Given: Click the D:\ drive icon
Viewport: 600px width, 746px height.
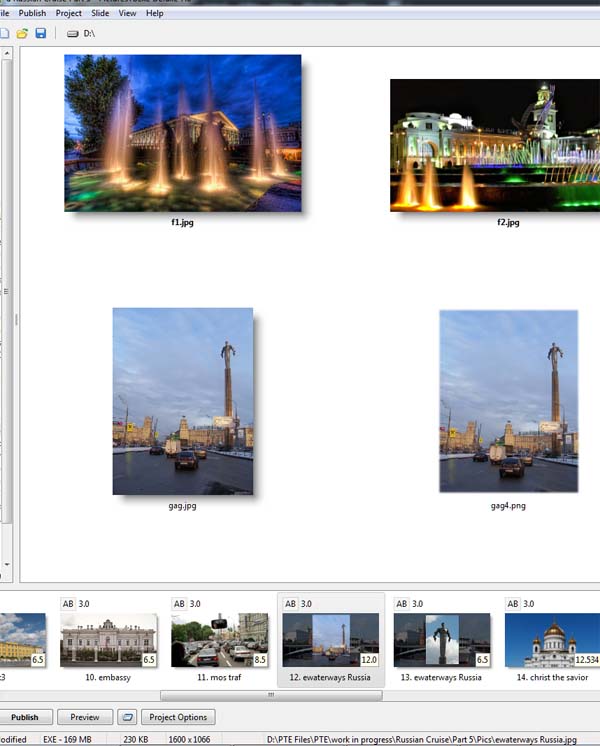Looking at the screenshot, I should 72,34.
